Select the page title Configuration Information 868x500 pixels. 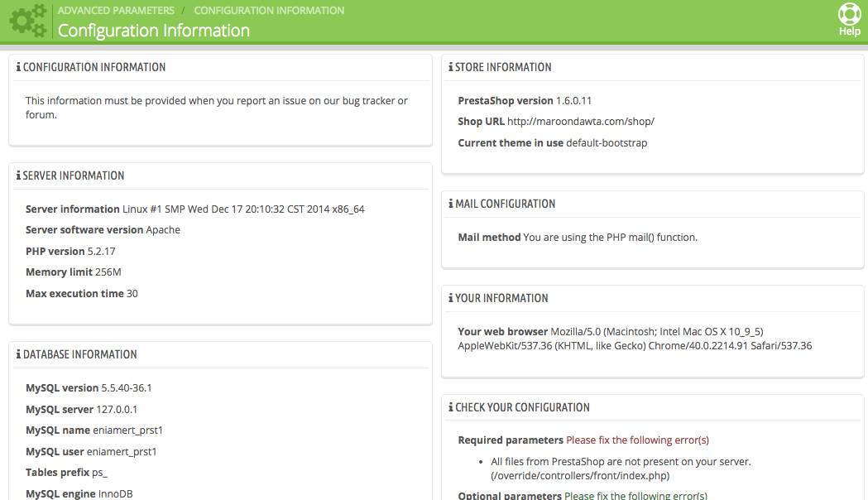pyautogui.click(x=154, y=31)
